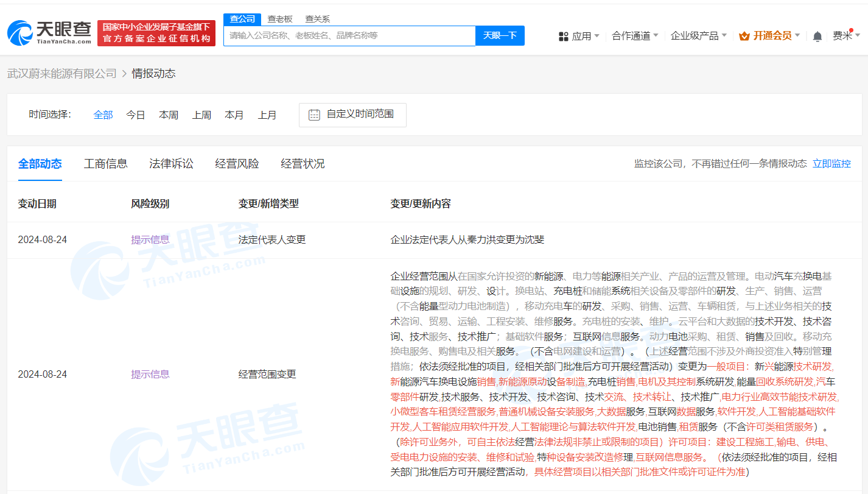
Task: Click the 自定义时间范围 selector
Action: click(x=352, y=114)
